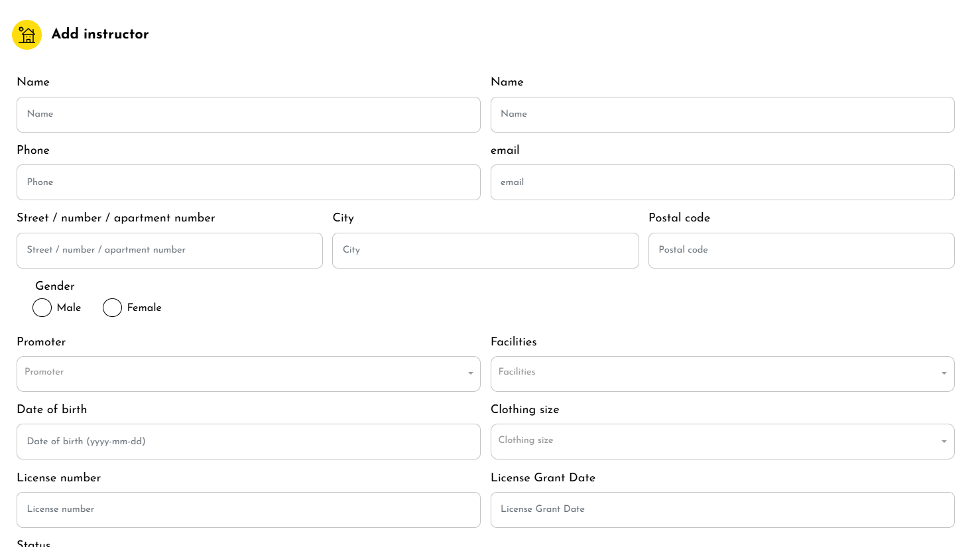Click the yellow house icon beside Add instructor

[27, 34]
